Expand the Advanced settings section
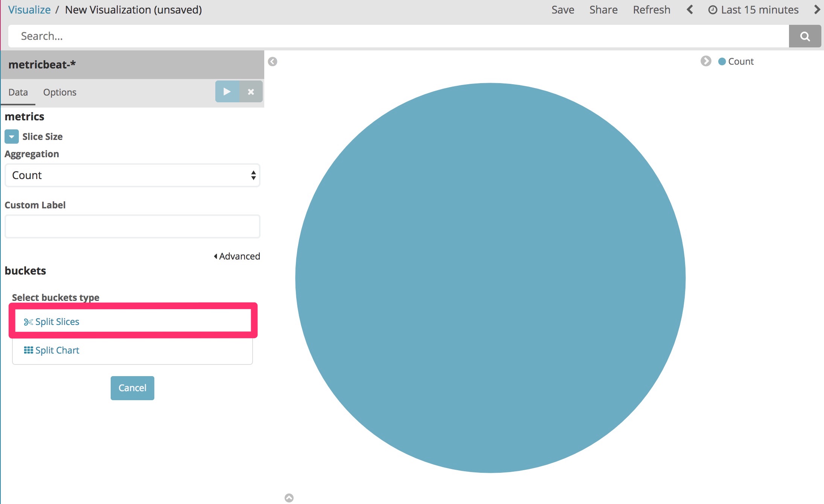 pyautogui.click(x=237, y=256)
